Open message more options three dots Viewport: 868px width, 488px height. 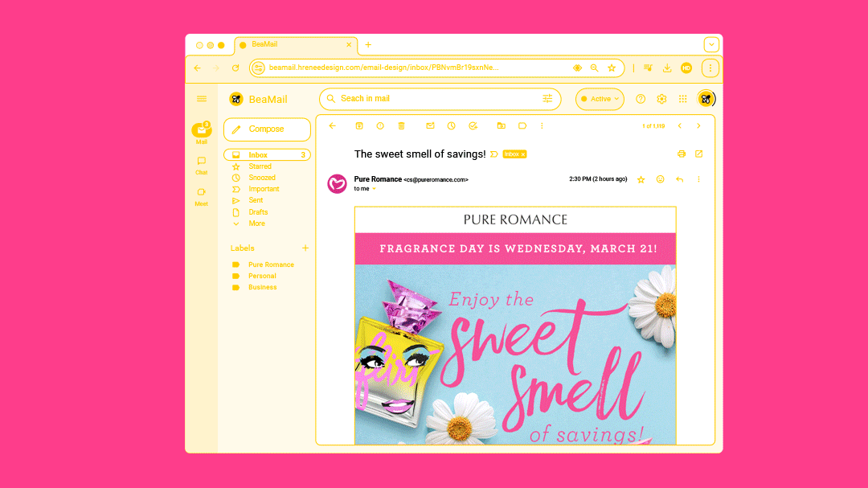click(x=698, y=179)
